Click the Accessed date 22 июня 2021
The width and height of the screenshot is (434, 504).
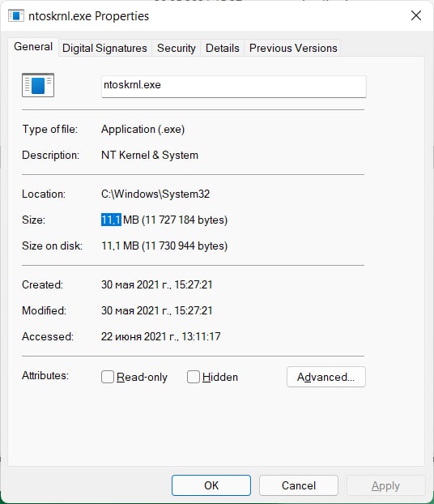(161, 336)
